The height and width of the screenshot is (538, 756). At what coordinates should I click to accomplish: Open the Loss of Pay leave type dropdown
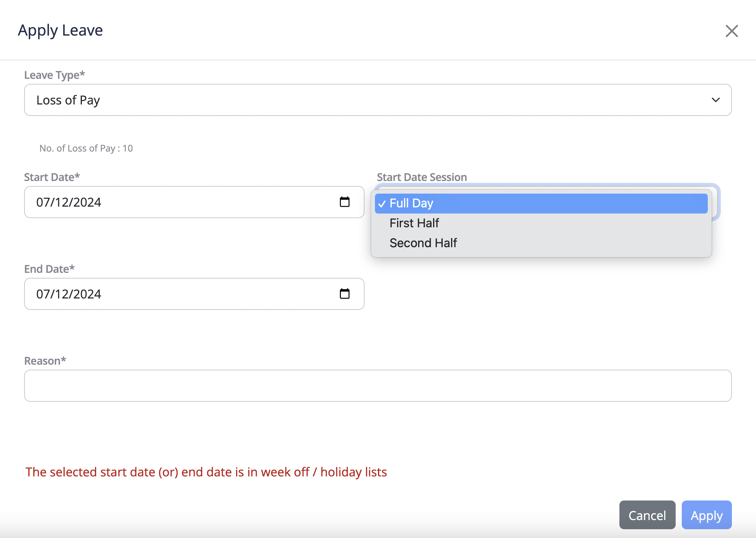pos(377,100)
